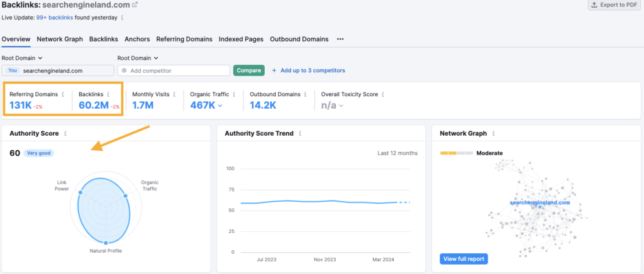Click the 14.2K outbound domains value
Screen dimensions: 644x274
(x=264, y=106)
